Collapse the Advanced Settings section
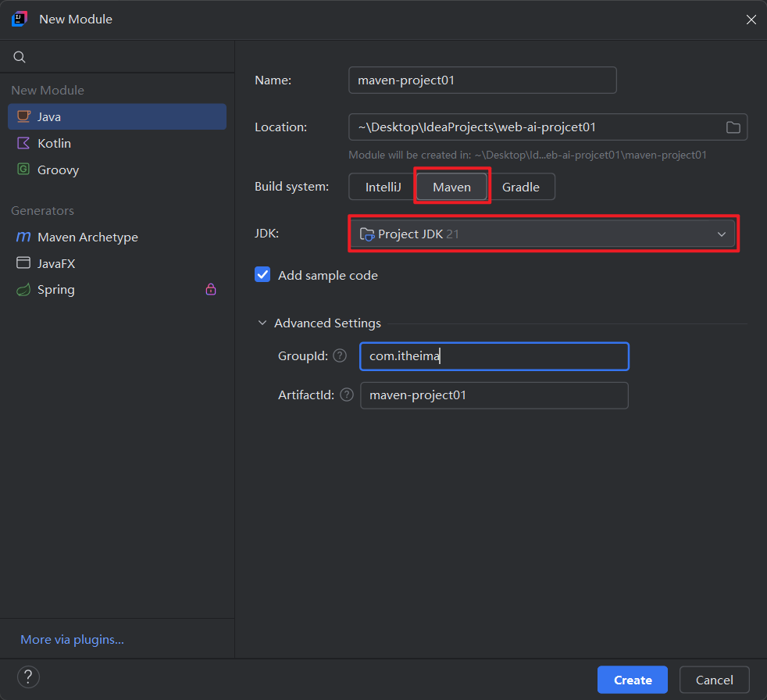Viewport: 767px width, 700px height. (x=262, y=323)
